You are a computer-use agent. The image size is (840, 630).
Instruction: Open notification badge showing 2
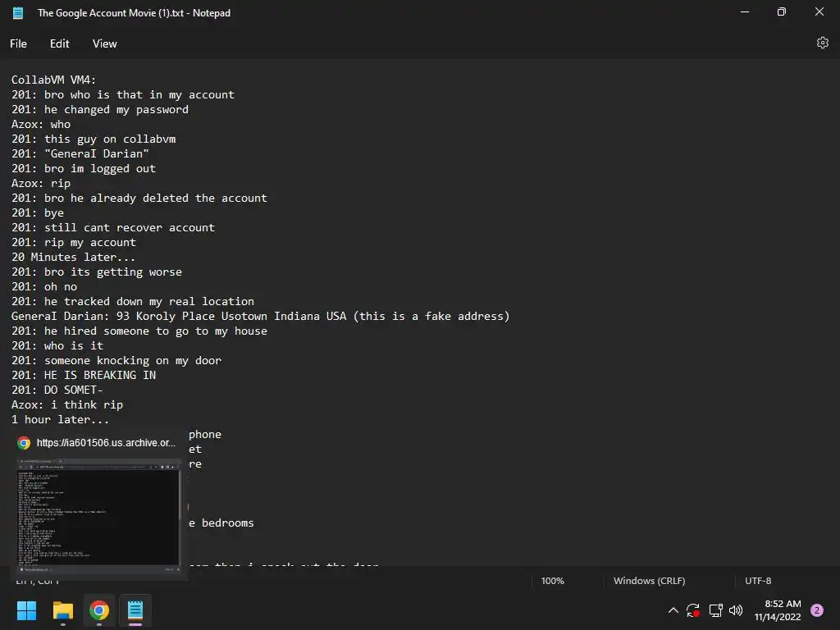click(817, 610)
